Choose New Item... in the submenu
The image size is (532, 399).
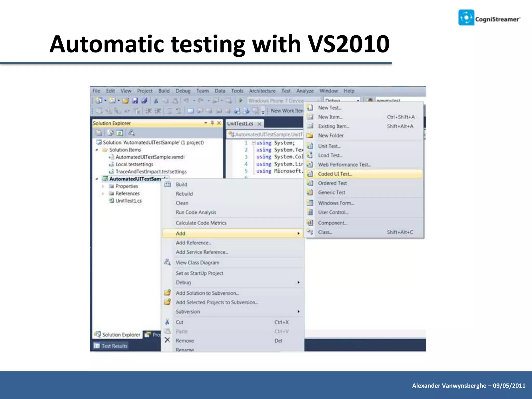click(363, 117)
